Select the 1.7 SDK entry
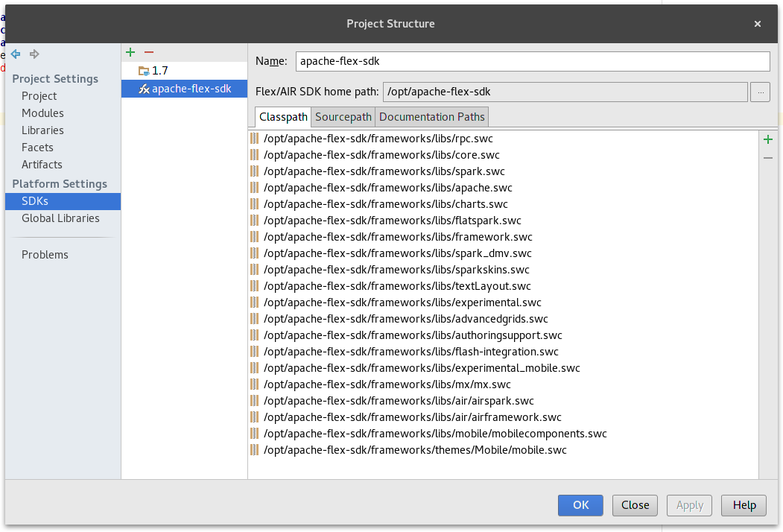This screenshot has height=532, width=783. 184,71
